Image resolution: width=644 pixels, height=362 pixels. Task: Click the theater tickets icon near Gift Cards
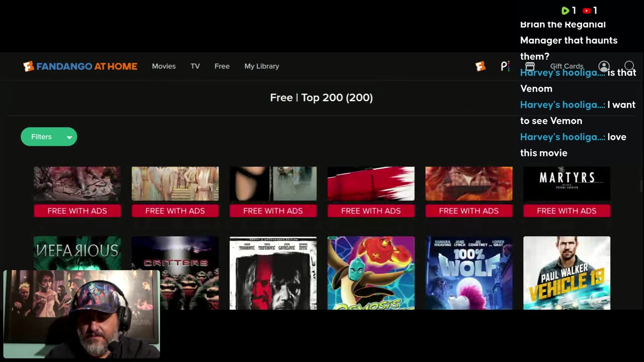point(530,66)
